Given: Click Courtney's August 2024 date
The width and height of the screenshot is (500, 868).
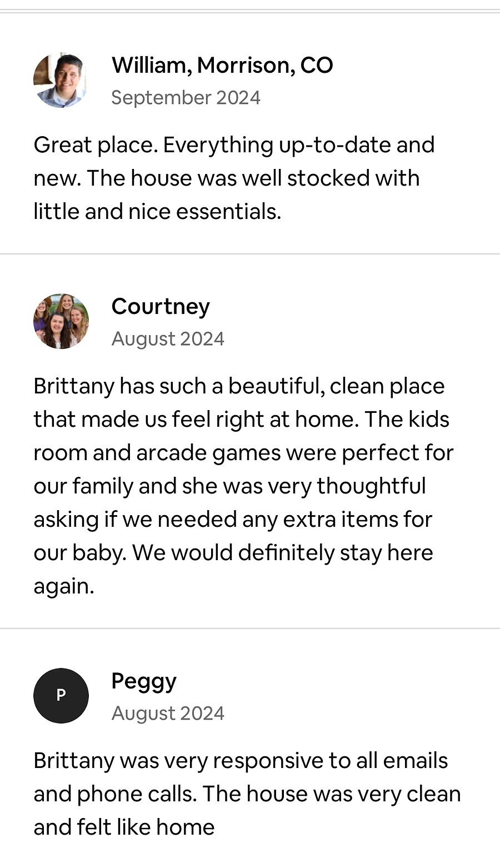Looking at the screenshot, I should pos(168,339).
